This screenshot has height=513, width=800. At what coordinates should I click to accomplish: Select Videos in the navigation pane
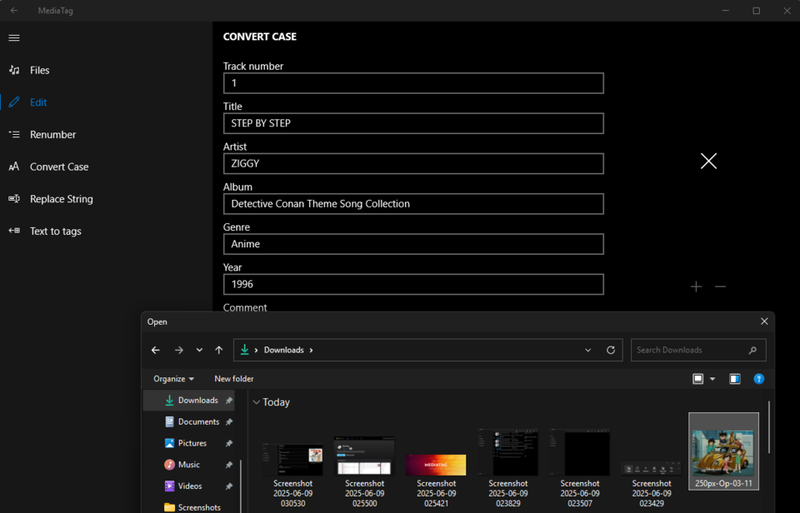pos(191,486)
